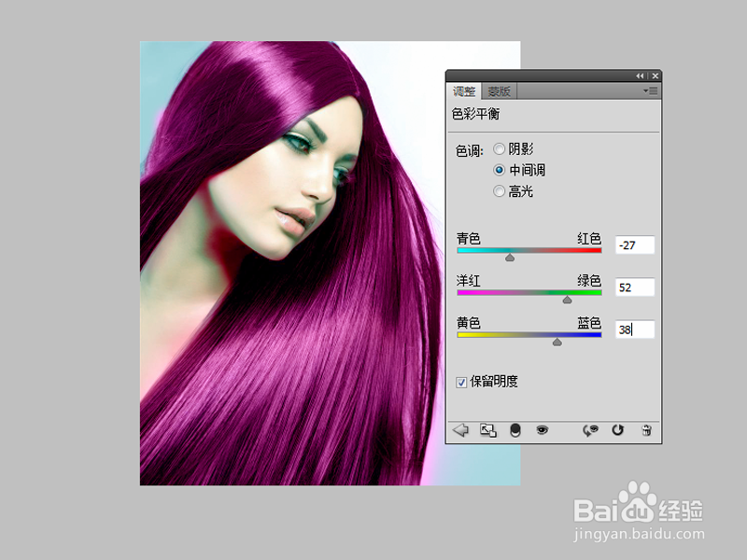The width and height of the screenshot is (747, 560).
Task: Toggle the 保留明度 checkbox
Action: 461,382
